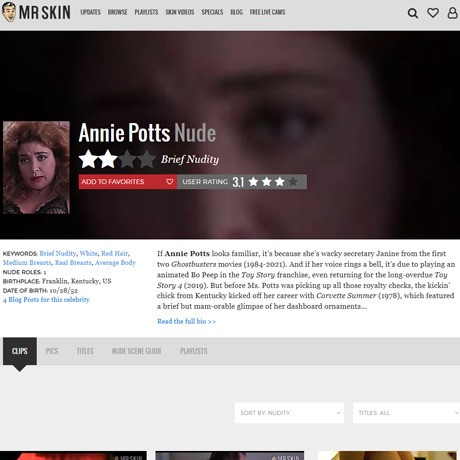
Task: Follow the Real Breasts keyword link
Action: [x=73, y=263]
